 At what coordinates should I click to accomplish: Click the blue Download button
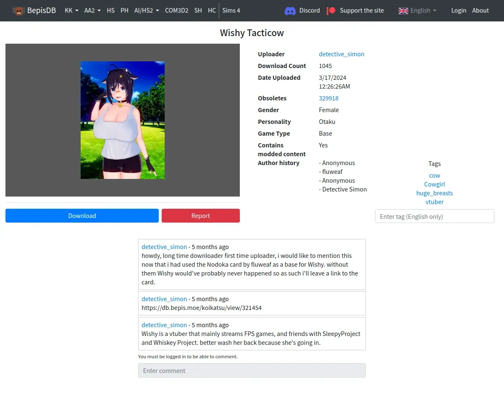pyautogui.click(x=82, y=215)
